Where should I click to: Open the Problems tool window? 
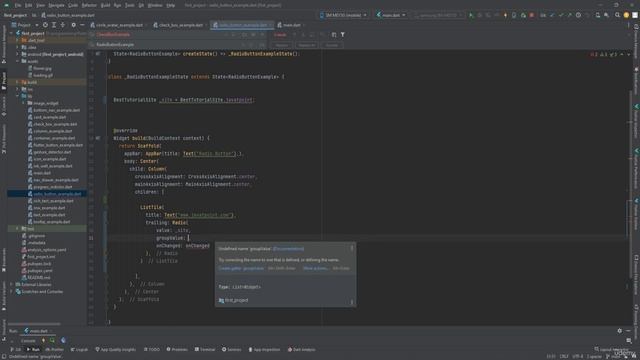point(177,349)
